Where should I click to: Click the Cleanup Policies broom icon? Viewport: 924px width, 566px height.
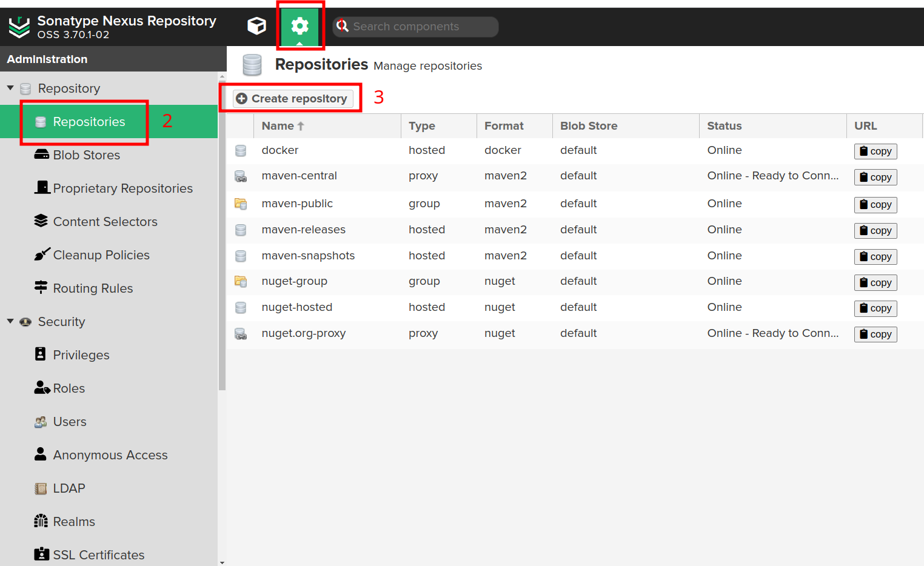tap(42, 254)
